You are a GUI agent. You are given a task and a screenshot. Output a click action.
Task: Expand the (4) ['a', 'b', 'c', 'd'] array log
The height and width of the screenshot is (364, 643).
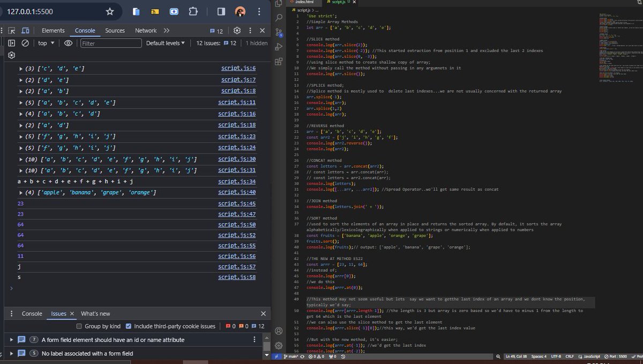pyautogui.click(x=21, y=113)
